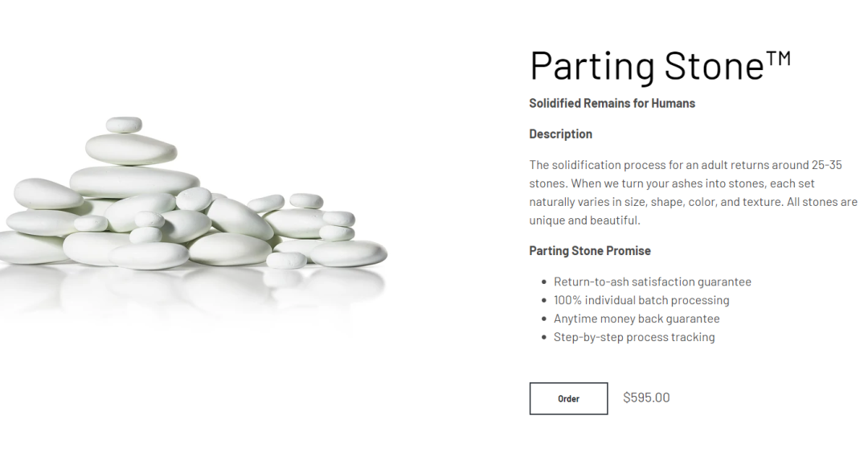Click "100% individual batch processing" list item
The image size is (868, 461).
[641, 300]
